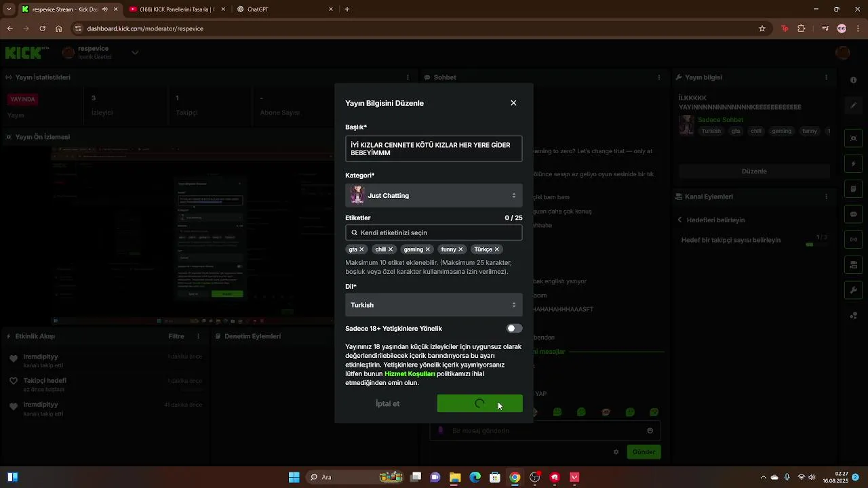Expand the respevice channel selector chevron

[x=135, y=52]
